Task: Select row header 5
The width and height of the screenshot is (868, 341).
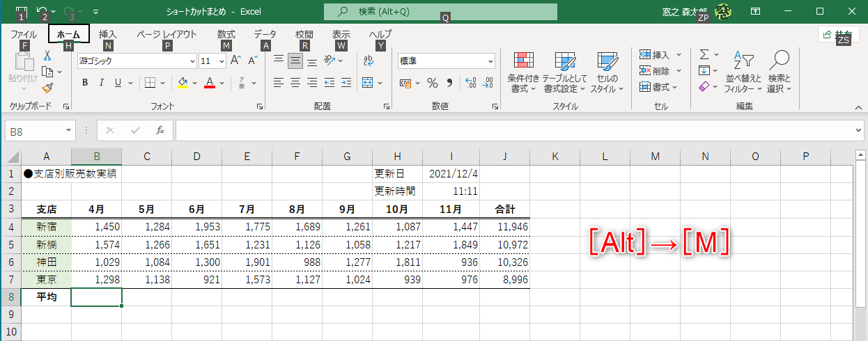Action: coord(10,245)
